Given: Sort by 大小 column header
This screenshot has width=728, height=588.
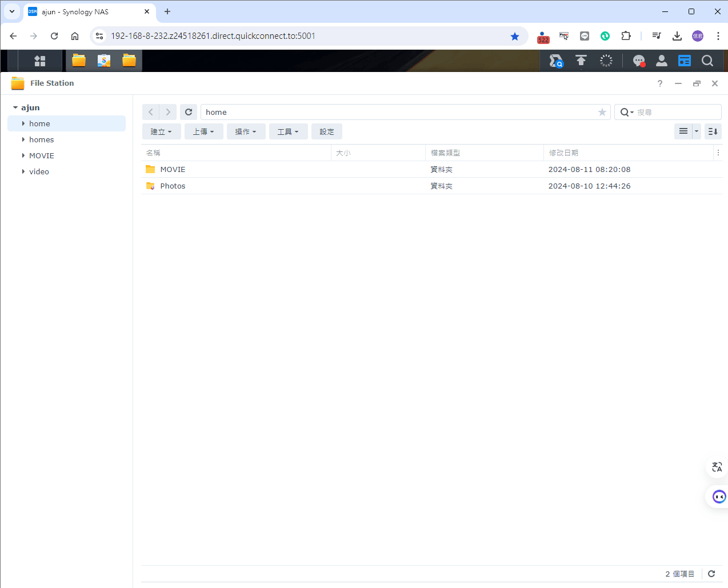Looking at the screenshot, I should point(378,153).
